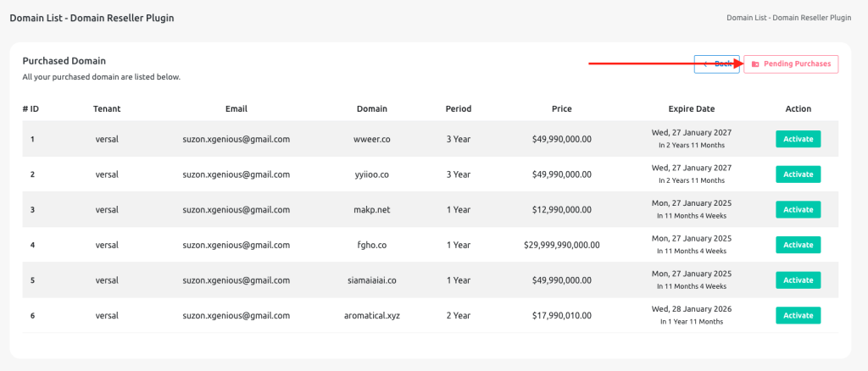Click the ID number 6 cell
The height and width of the screenshot is (371, 868).
[x=33, y=316]
